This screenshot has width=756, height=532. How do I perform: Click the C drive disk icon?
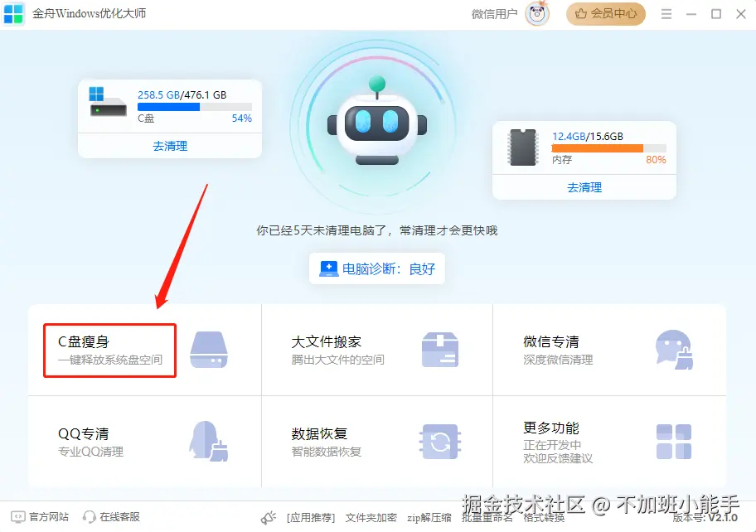108,102
